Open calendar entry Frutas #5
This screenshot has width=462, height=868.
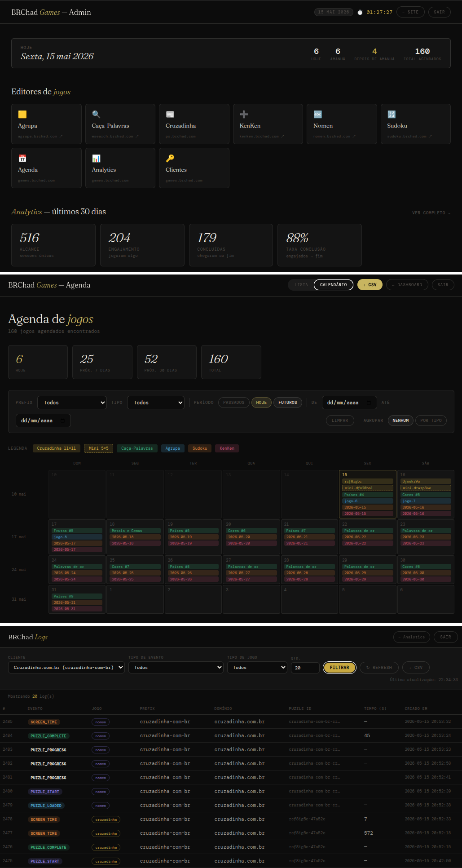pos(77,531)
